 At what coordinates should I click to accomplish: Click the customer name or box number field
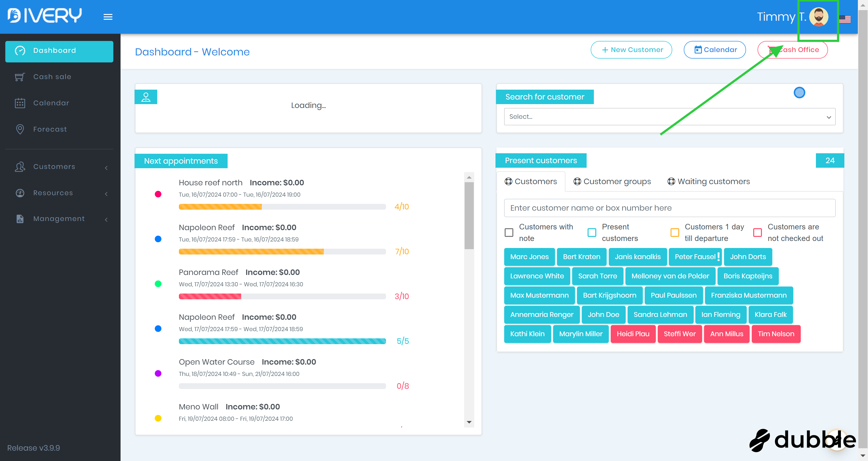coord(670,208)
